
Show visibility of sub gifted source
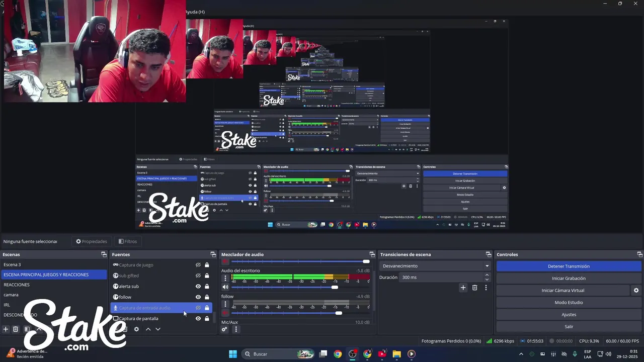pos(198,276)
